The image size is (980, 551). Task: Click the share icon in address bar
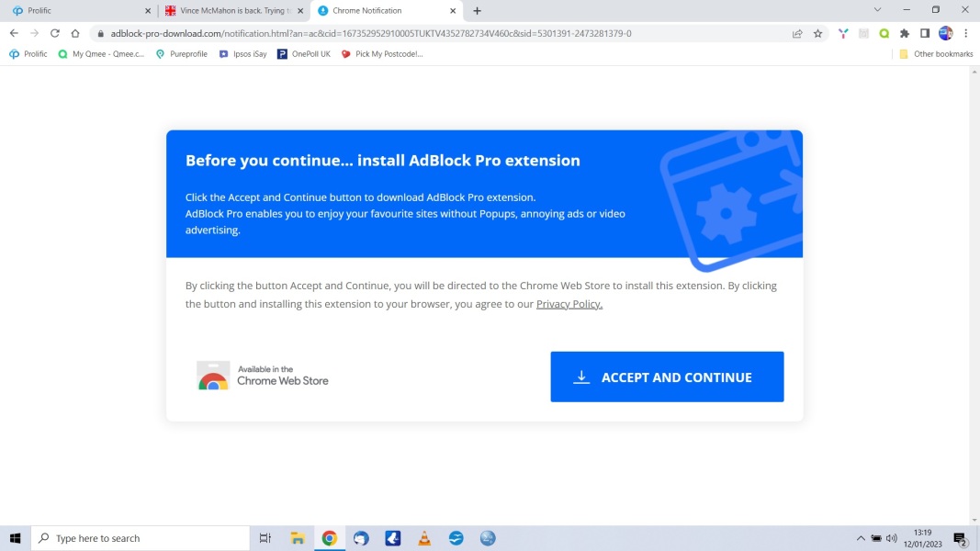pos(796,32)
